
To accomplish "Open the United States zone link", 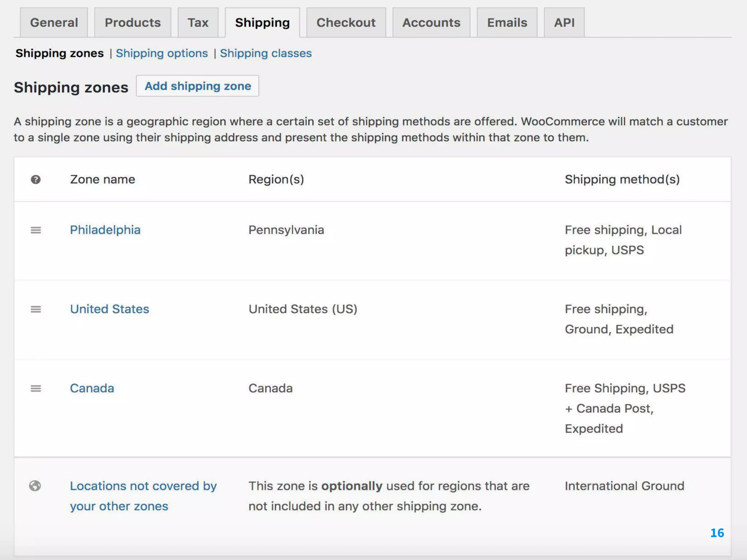I will pyautogui.click(x=109, y=309).
